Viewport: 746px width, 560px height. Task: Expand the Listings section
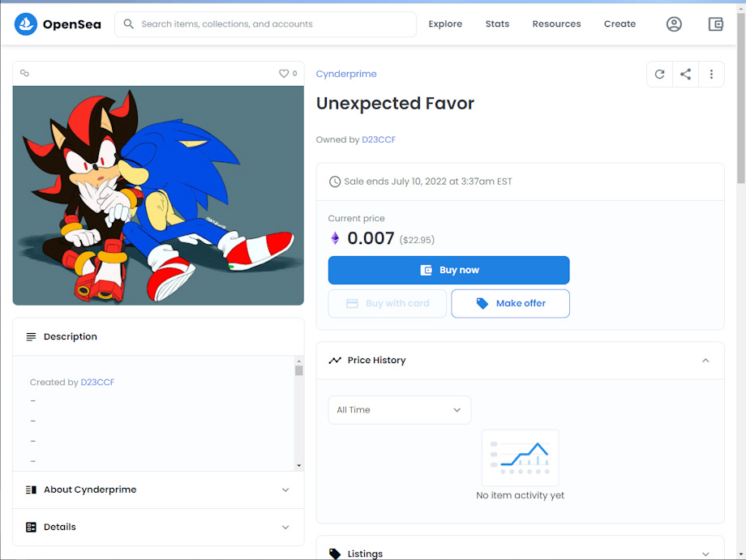coord(705,554)
